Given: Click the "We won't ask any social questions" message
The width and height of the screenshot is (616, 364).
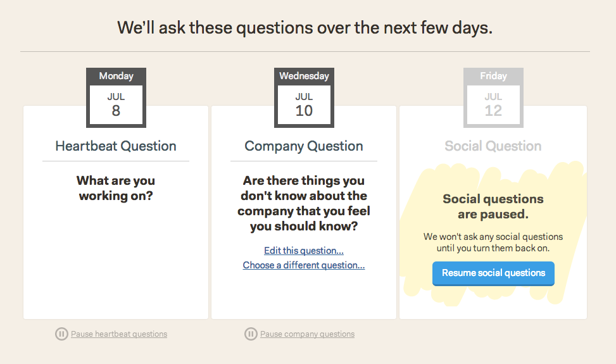Looking at the screenshot, I should [493, 242].
